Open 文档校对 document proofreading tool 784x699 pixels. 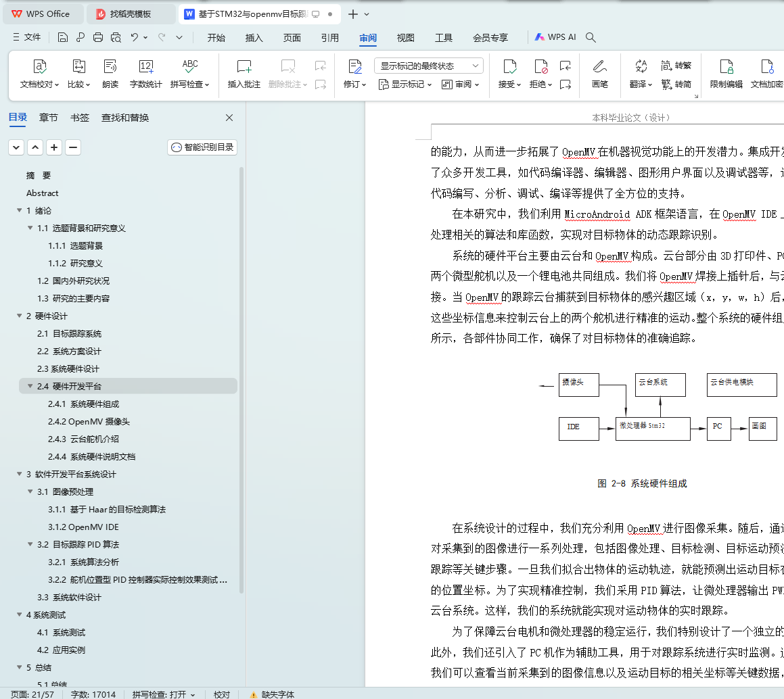coord(39,74)
